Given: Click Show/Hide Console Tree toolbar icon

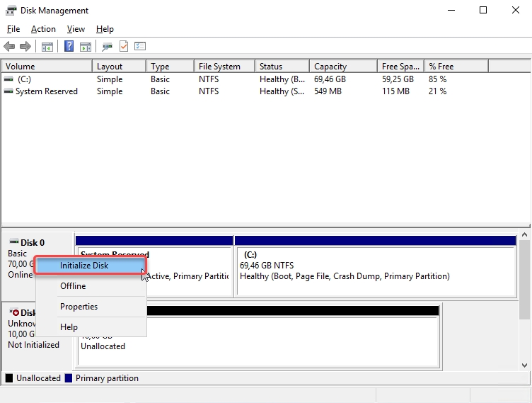Looking at the screenshot, I should pyautogui.click(x=47, y=47).
